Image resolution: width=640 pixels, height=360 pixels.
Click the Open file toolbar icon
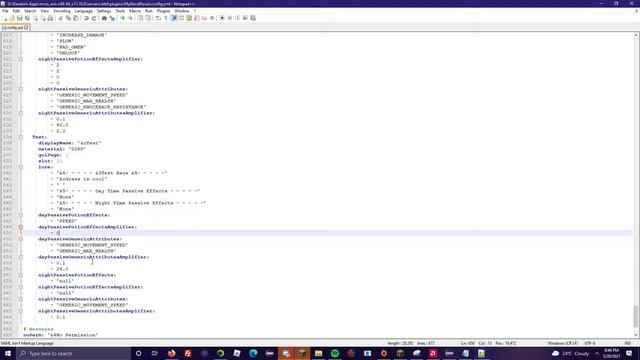pyautogui.click(x=12, y=18)
